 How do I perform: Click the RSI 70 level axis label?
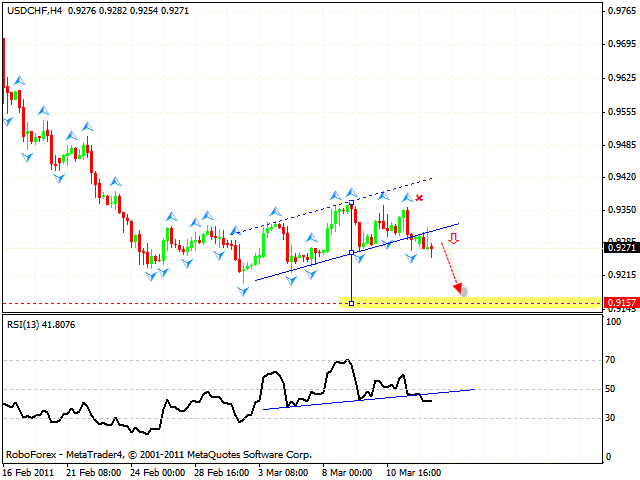pos(608,359)
